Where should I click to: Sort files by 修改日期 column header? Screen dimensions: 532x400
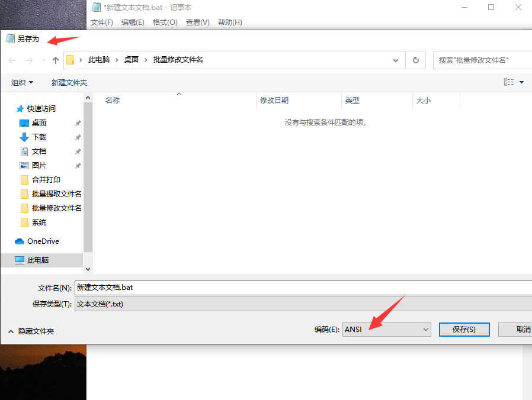(x=274, y=100)
